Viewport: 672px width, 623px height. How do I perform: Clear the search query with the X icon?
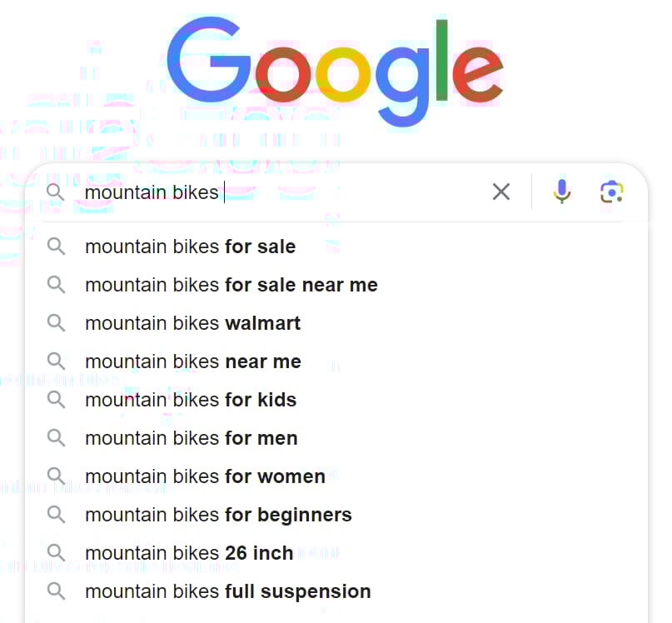point(501,192)
